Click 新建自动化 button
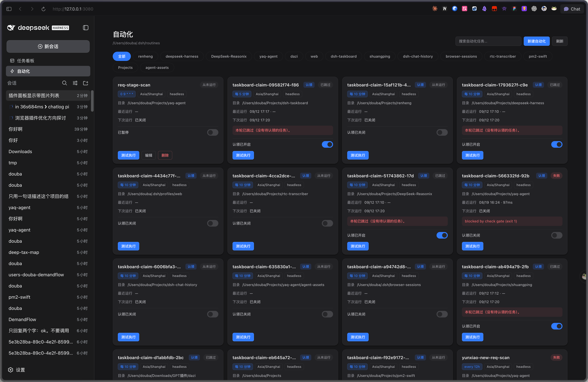 pyautogui.click(x=536, y=41)
